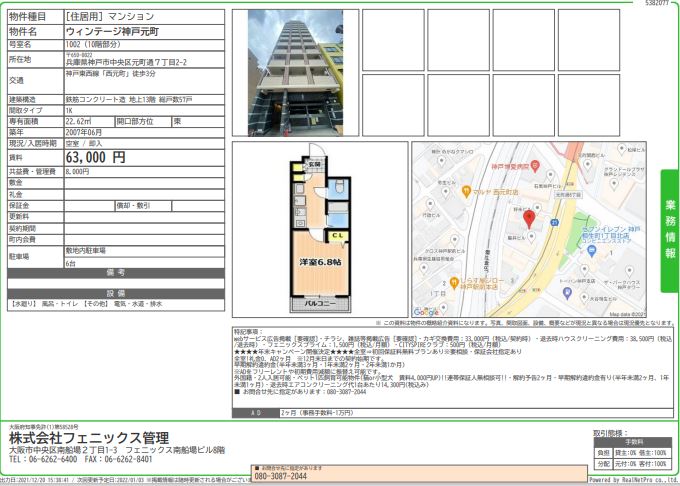The height and width of the screenshot is (486, 680).
Task: Click the 設備 section header
Action: pyautogui.click(x=116, y=294)
